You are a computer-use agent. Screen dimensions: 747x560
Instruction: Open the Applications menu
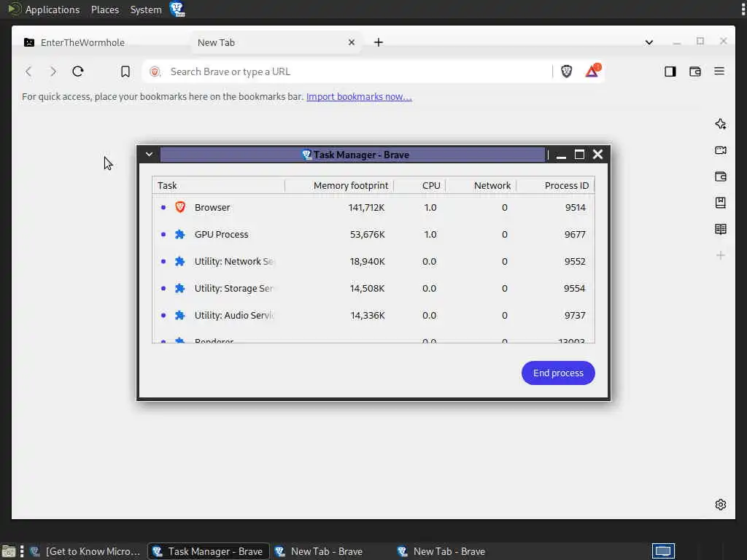[x=53, y=9]
